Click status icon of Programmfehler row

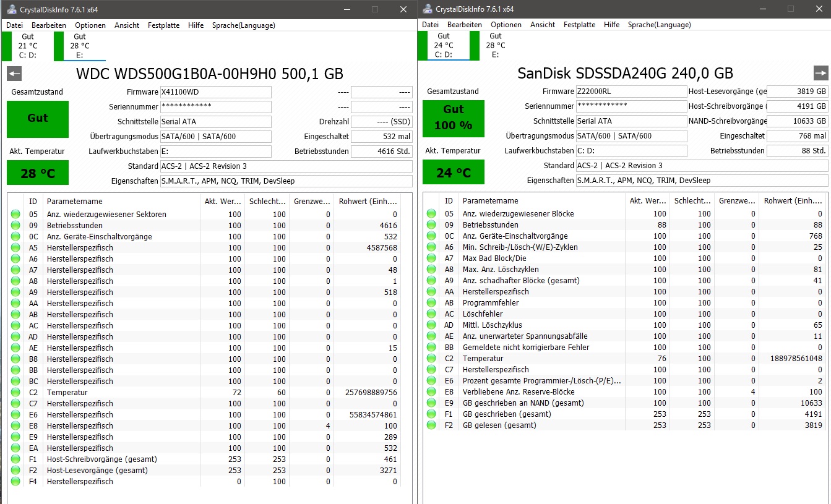(431, 303)
